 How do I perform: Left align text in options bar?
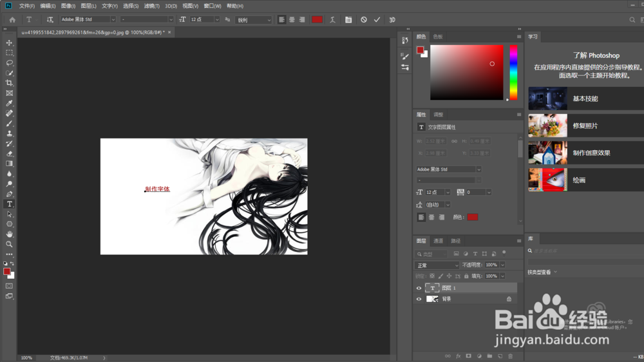(282, 20)
